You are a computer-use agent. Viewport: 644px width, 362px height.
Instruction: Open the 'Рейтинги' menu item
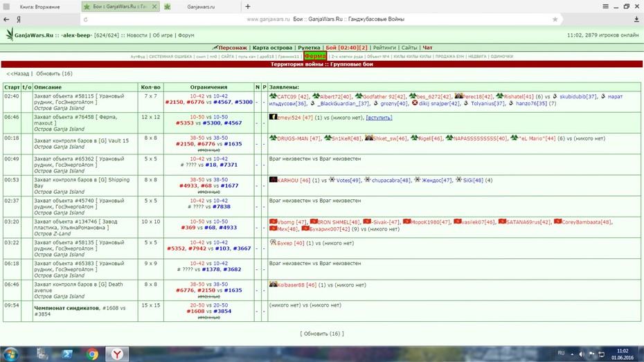[384, 48]
